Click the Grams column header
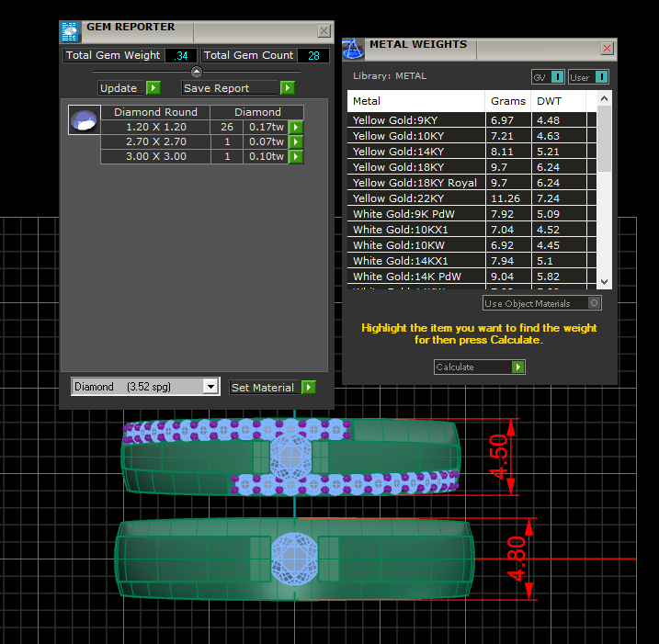This screenshot has height=644, width=659. pos(508,101)
